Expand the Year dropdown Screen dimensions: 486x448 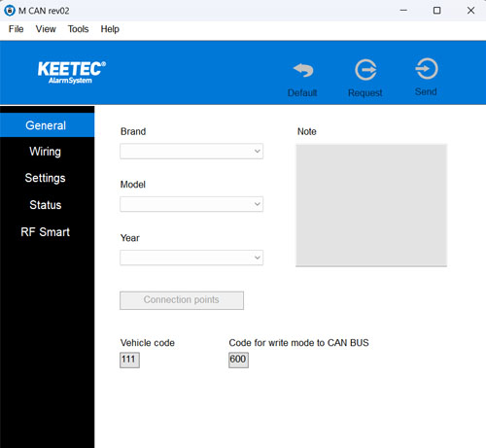[x=191, y=258]
